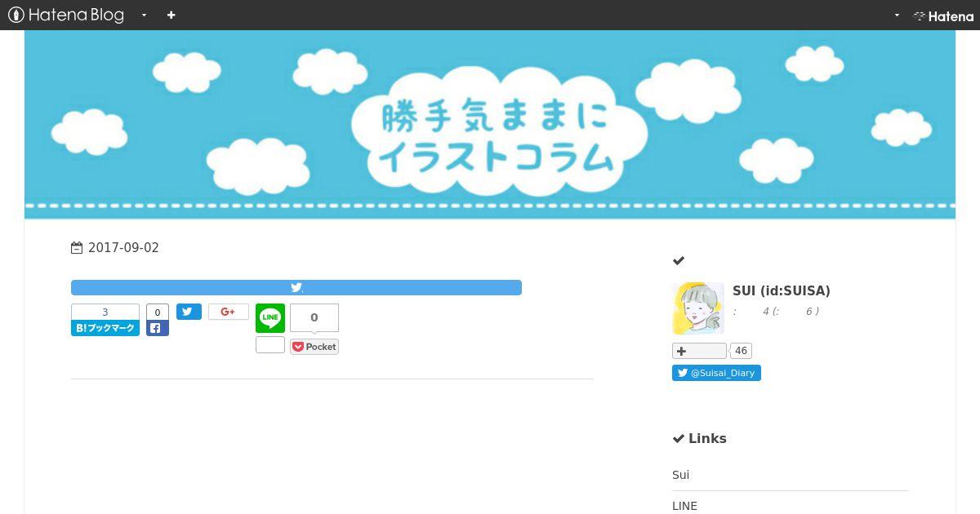The width and height of the screenshot is (980, 514).
Task: Open the Hatena Blog logo link
Action: (x=66, y=15)
